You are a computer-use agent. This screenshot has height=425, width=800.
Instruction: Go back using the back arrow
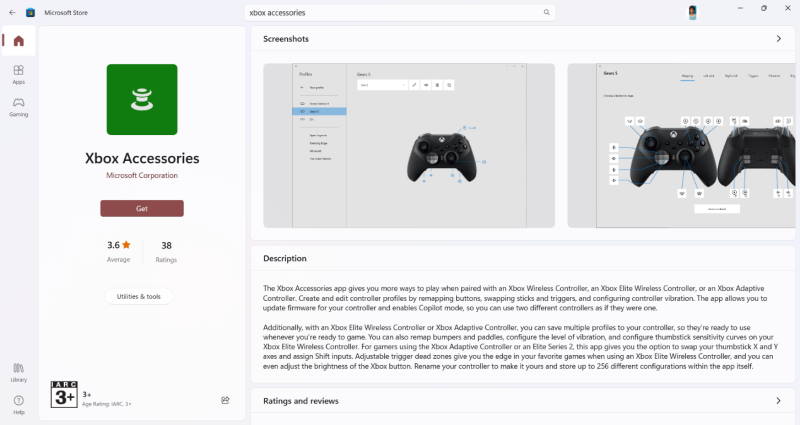click(x=12, y=13)
